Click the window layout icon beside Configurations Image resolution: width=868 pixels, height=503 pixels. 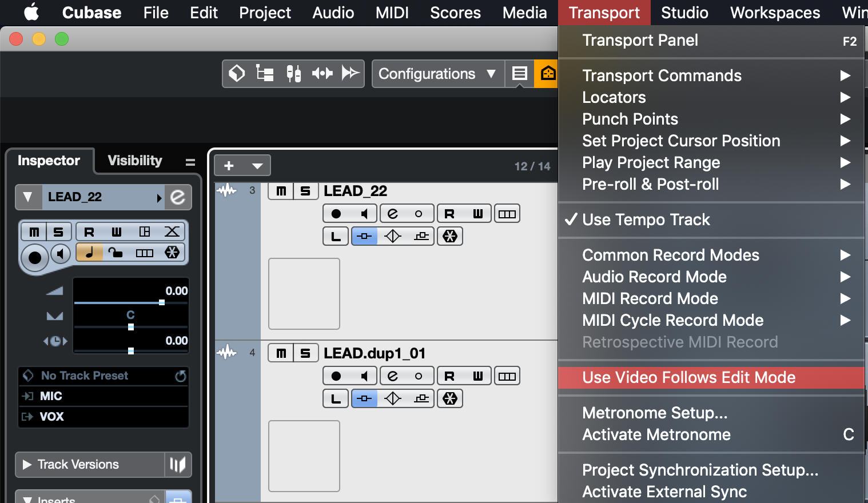point(519,74)
